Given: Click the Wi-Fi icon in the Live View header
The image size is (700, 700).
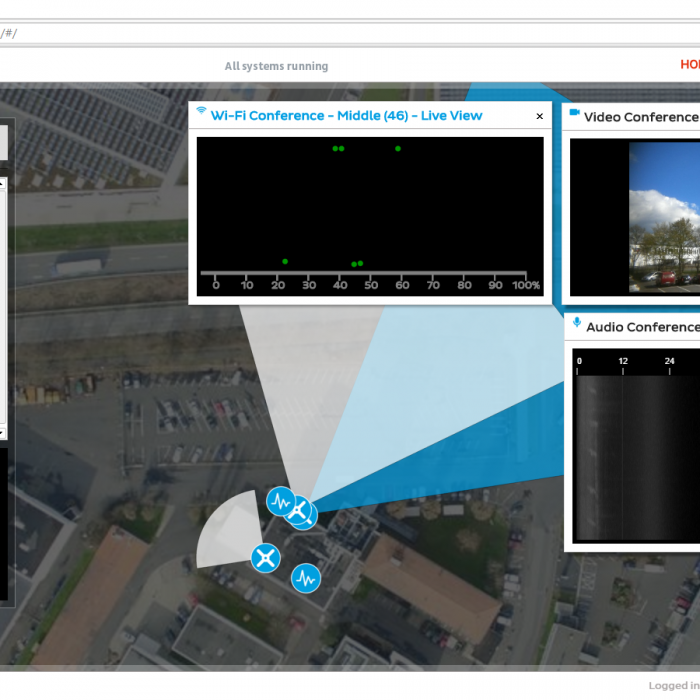Looking at the screenshot, I should 201,110.
